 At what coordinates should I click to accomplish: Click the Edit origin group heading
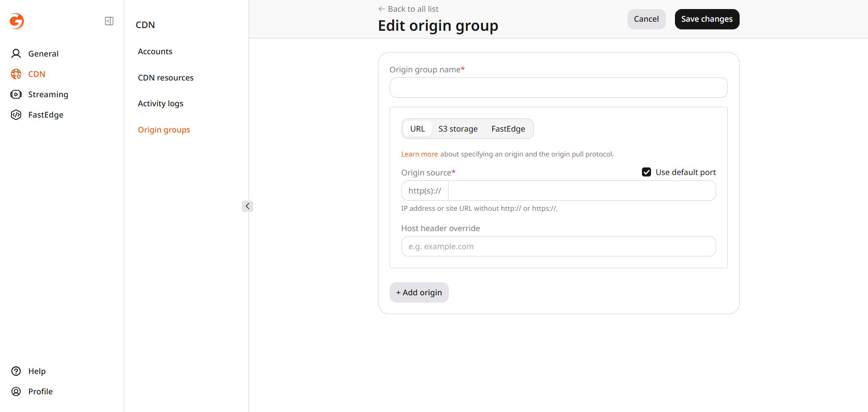[438, 26]
